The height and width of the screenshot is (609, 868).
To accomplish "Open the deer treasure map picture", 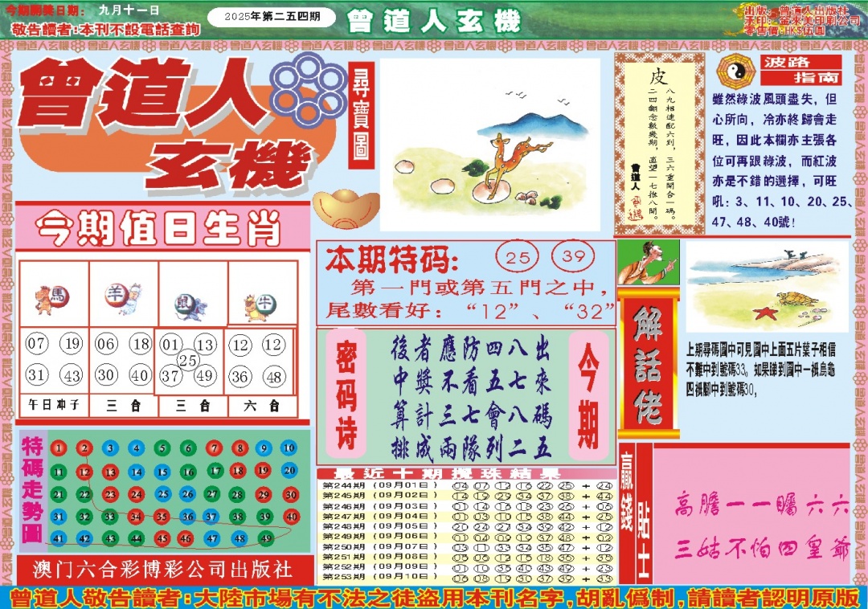I will point(490,145).
